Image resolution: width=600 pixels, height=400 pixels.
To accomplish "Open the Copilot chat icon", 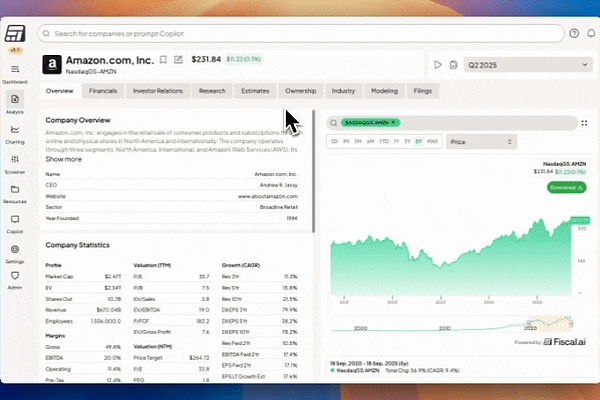I will (15, 219).
